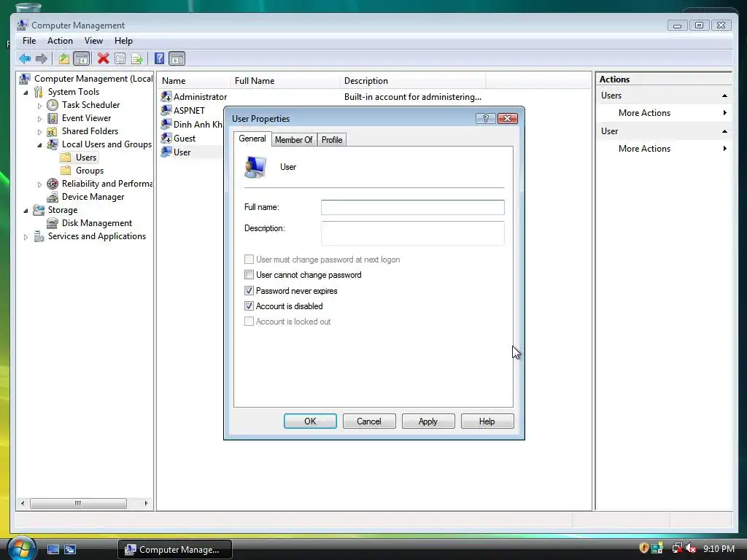The image size is (747, 560).
Task: Select the Dinh Anh Kh user icon
Action: pyautogui.click(x=166, y=124)
